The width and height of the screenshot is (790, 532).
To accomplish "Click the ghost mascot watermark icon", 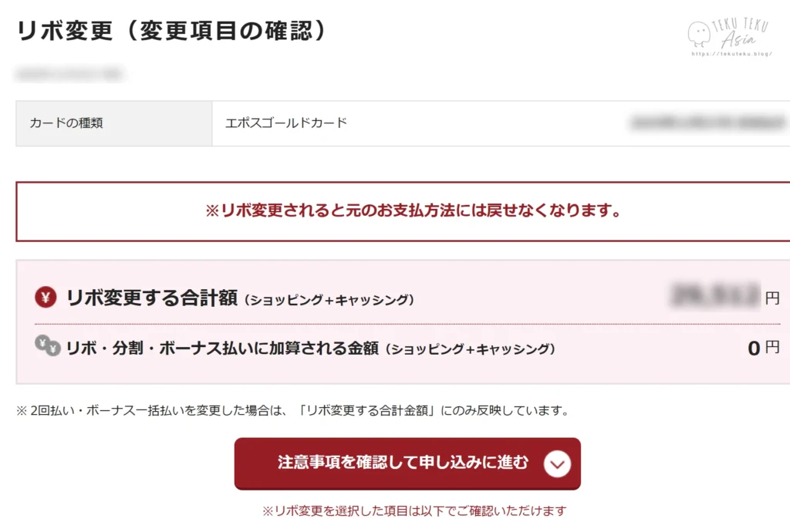I will click(699, 34).
